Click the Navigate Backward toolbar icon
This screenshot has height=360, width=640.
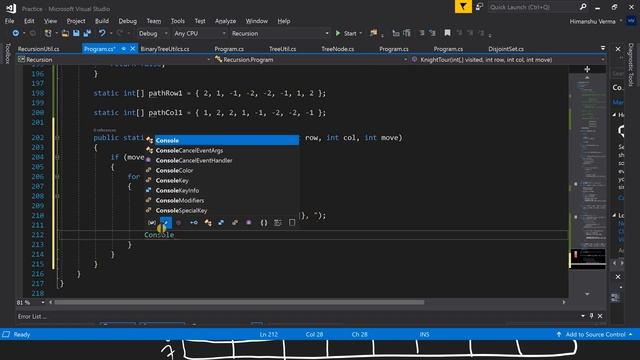click(x=16, y=33)
